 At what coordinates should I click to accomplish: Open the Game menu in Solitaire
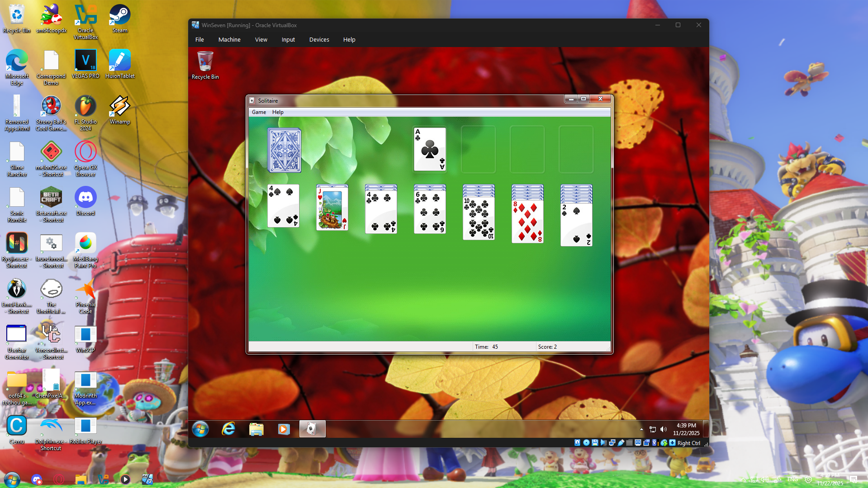tap(259, 112)
